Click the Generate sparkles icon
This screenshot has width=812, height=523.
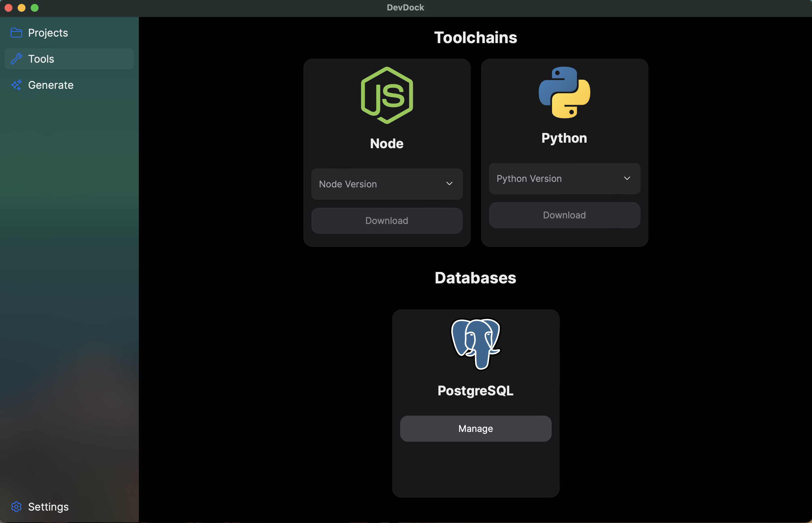16,85
